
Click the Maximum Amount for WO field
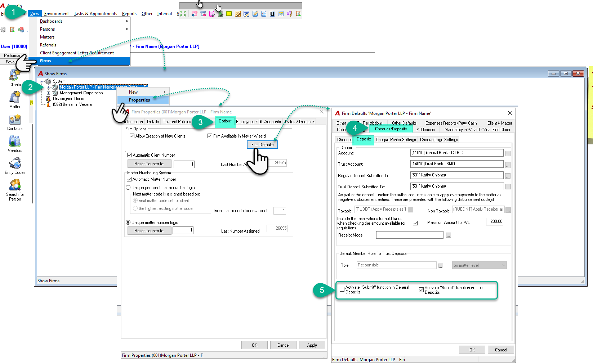point(495,222)
